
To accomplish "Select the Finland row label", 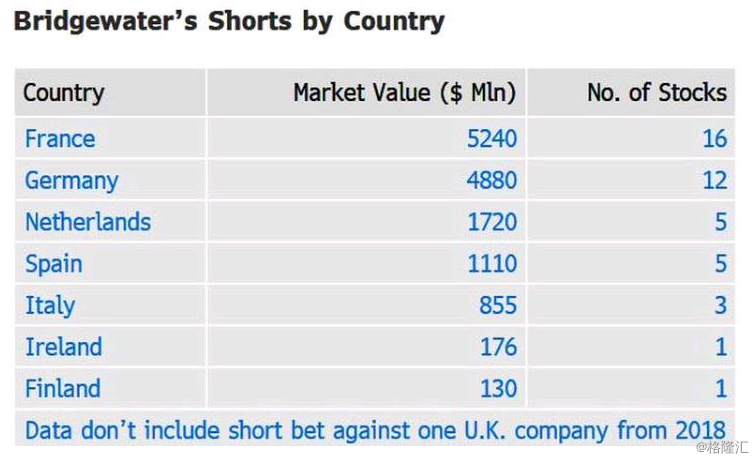I will tap(63, 388).
